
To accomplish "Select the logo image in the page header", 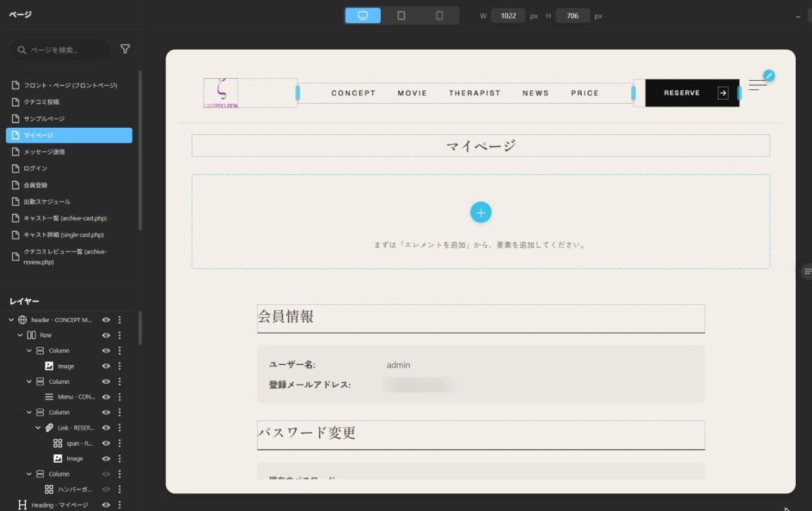I will (220, 93).
